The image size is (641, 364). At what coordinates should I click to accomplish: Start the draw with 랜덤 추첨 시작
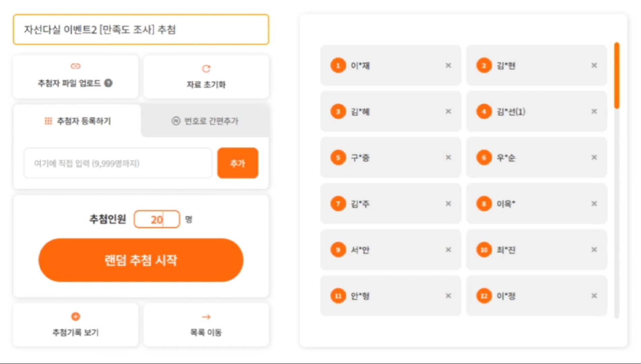pos(141,260)
